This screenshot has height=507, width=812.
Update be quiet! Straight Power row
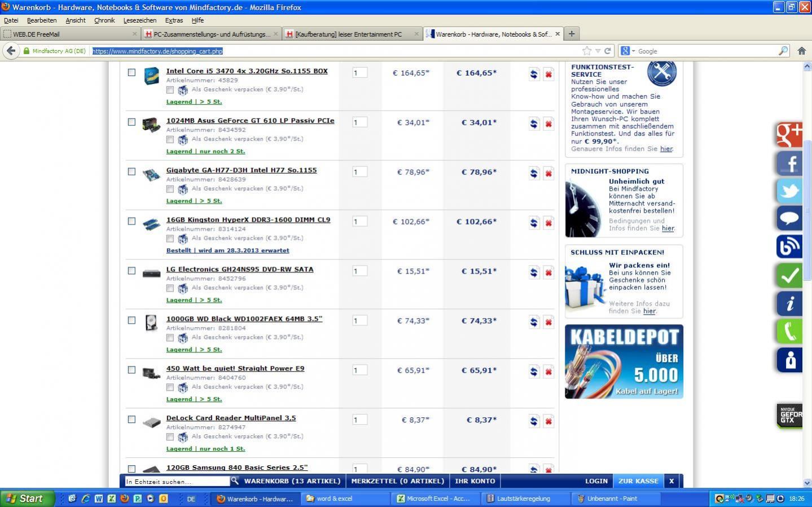pos(534,372)
